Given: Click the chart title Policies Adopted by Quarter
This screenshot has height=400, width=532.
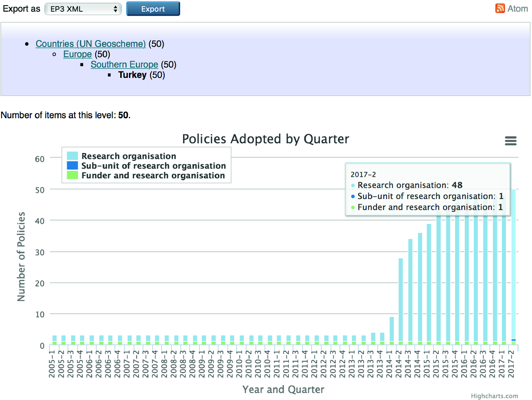Looking at the screenshot, I should click(x=266, y=139).
